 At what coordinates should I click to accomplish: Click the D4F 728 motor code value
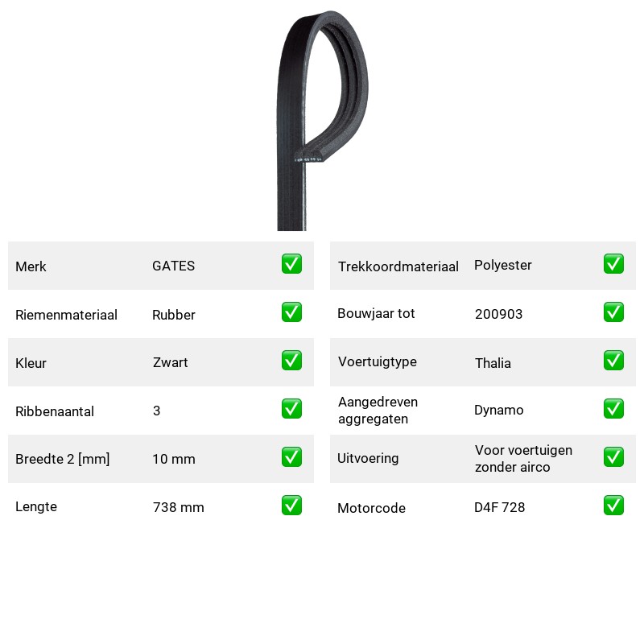(499, 507)
